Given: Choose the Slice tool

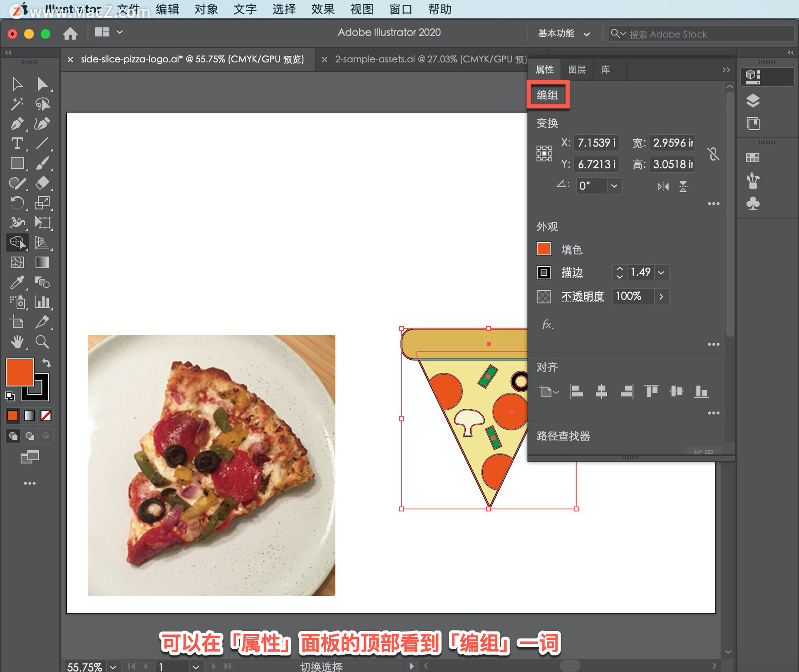Looking at the screenshot, I should point(42,322).
